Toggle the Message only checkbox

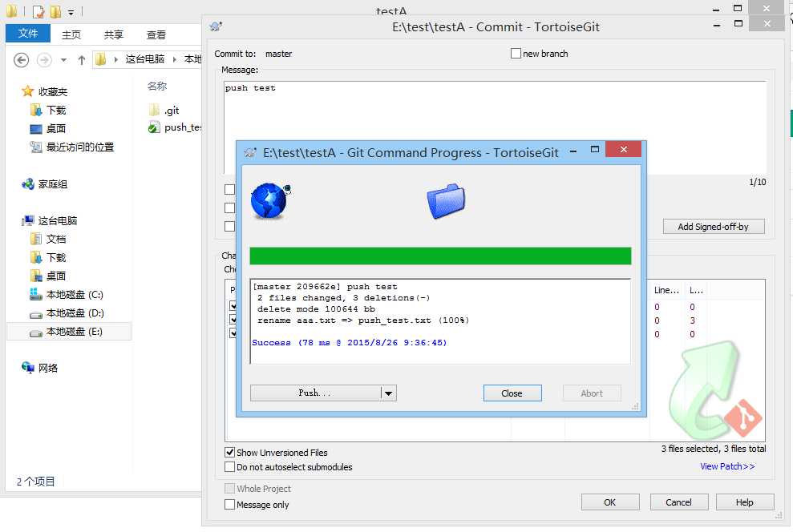pos(229,504)
